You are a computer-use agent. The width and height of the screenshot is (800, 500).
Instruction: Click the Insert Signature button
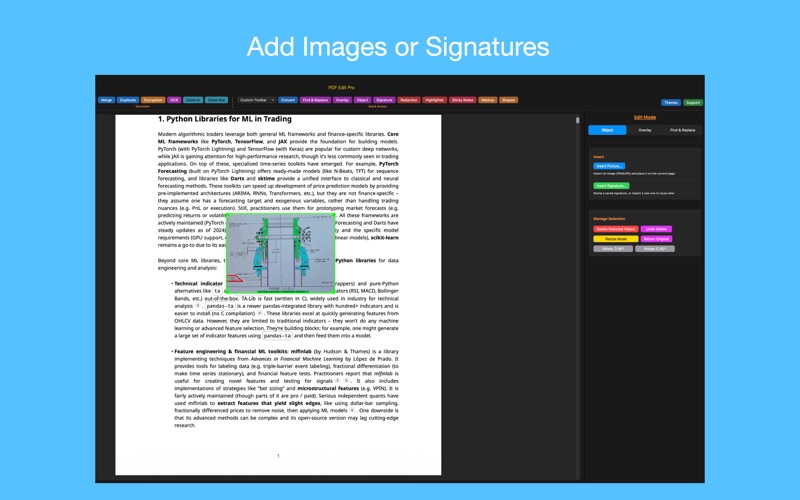tap(611, 186)
